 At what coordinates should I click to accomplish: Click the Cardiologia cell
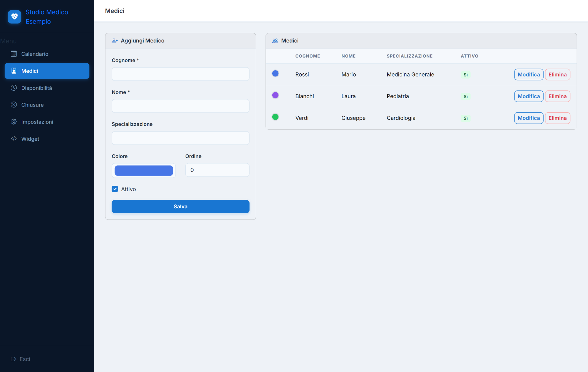tap(401, 118)
